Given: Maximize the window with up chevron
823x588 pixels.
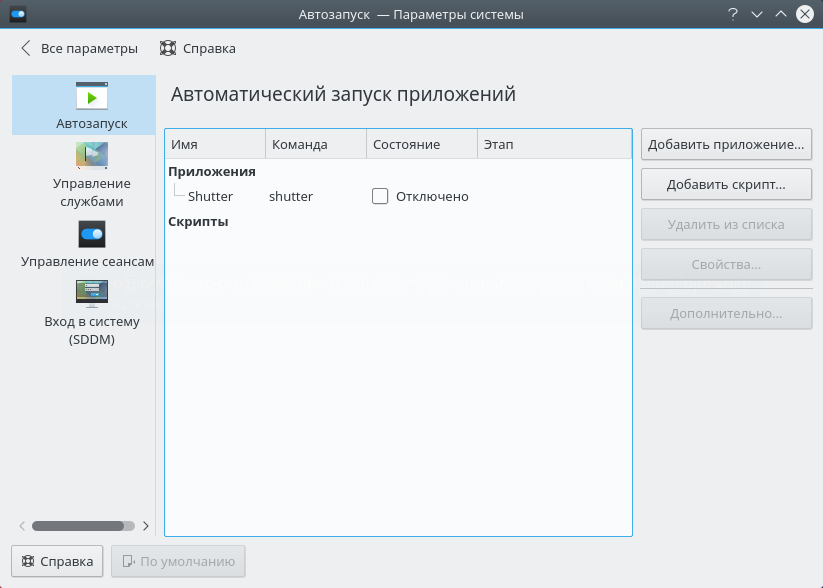Looking at the screenshot, I should point(780,14).
